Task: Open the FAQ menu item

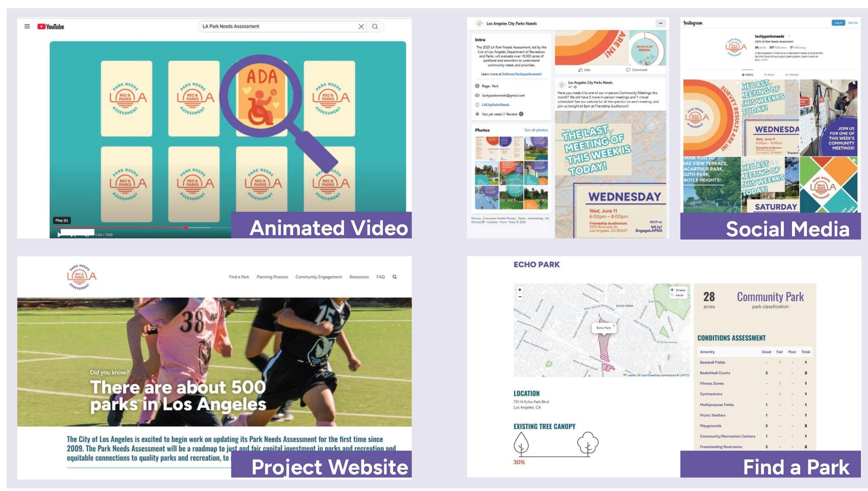Action: coord(380,277)
